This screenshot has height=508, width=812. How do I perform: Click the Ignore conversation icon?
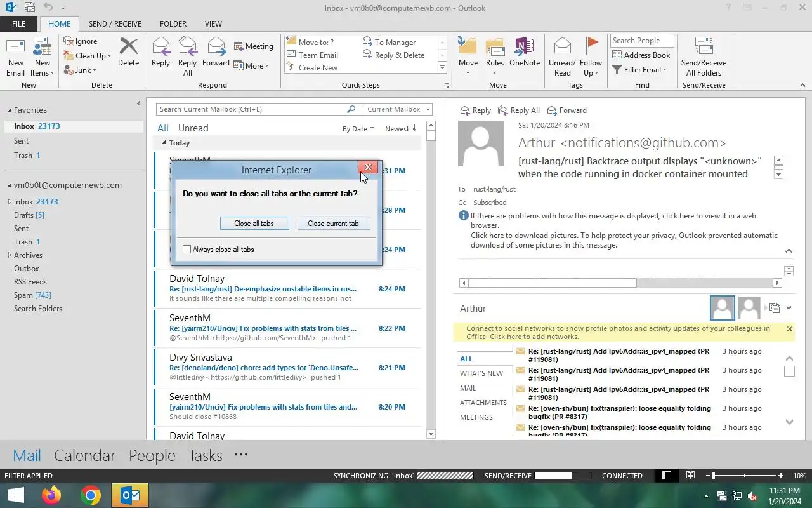pos(69,41)
